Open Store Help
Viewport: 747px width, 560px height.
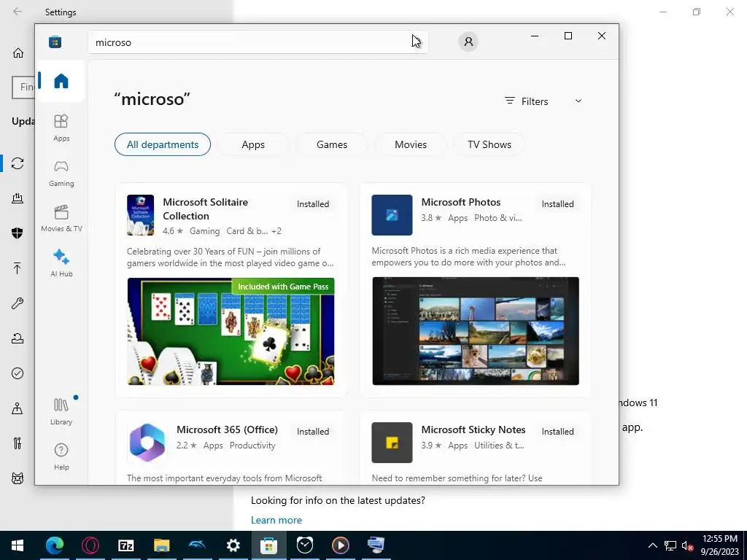[x=61, y=456]
